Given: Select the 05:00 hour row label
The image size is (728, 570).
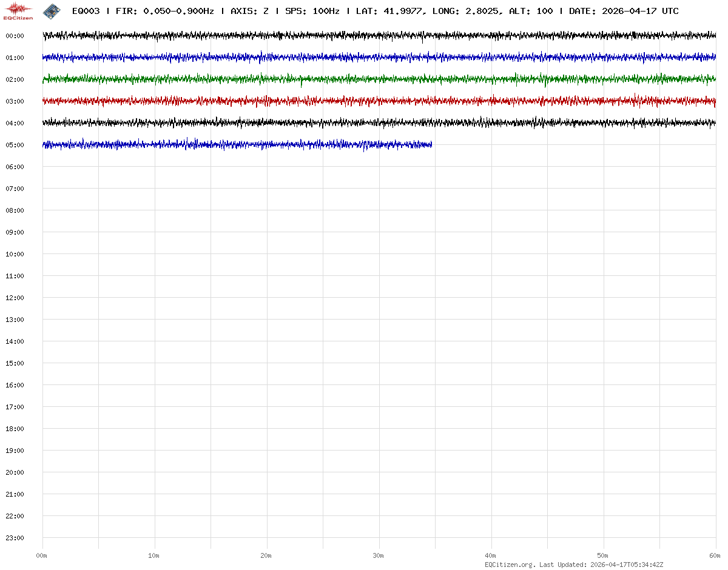Looking at the screenshot, I should click(15, 145).
